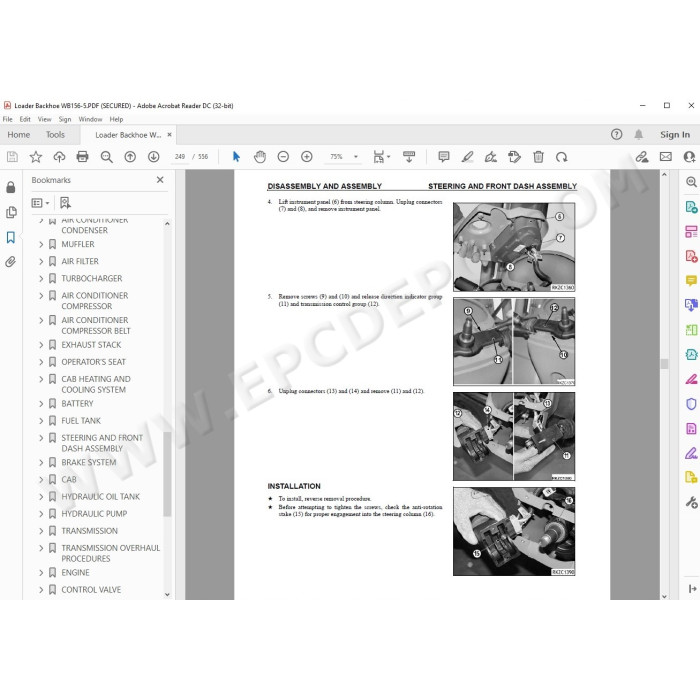Zoom in with plus icon

coord(307,157)
